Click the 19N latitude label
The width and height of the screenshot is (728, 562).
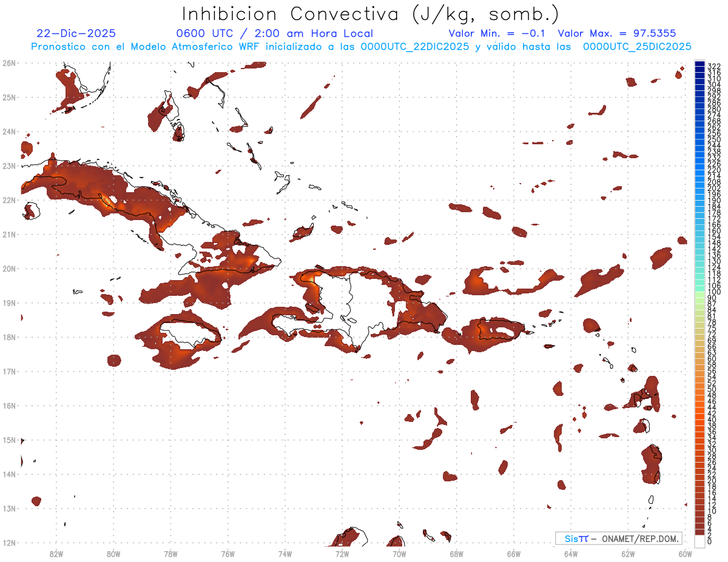[8, 303]
